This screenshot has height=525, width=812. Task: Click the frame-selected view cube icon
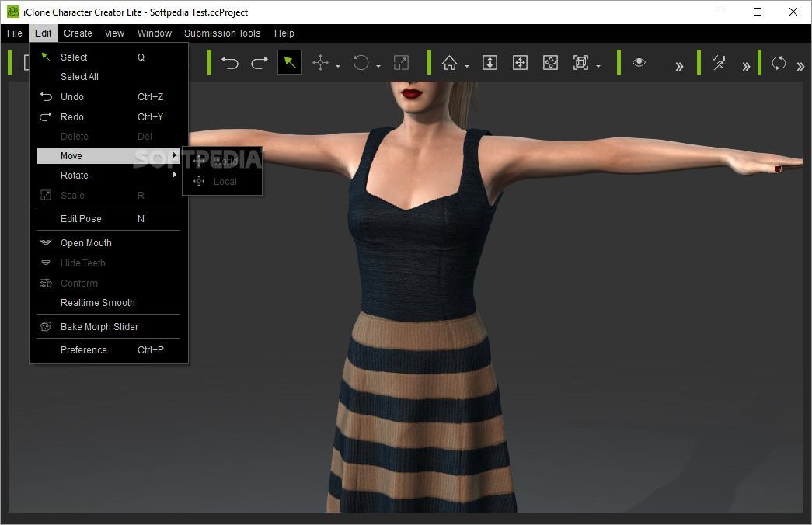[580, 63]
